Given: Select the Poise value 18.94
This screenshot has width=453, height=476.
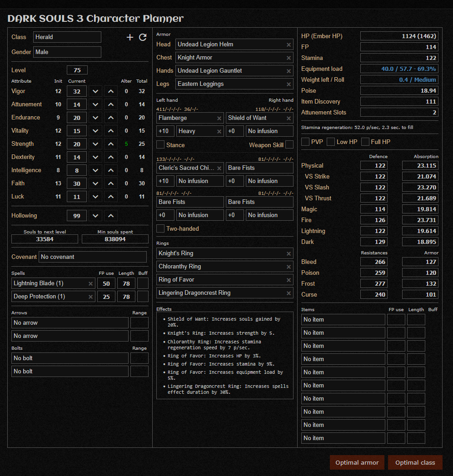Looking at the screenshot, I should pyautogui.click(x=399, y=91).
